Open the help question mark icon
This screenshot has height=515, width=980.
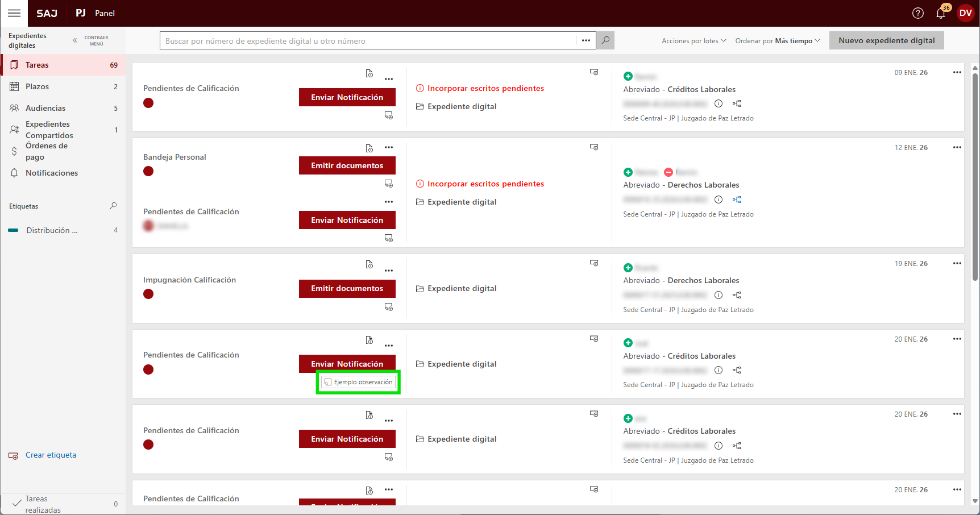[x=917, y=13]
